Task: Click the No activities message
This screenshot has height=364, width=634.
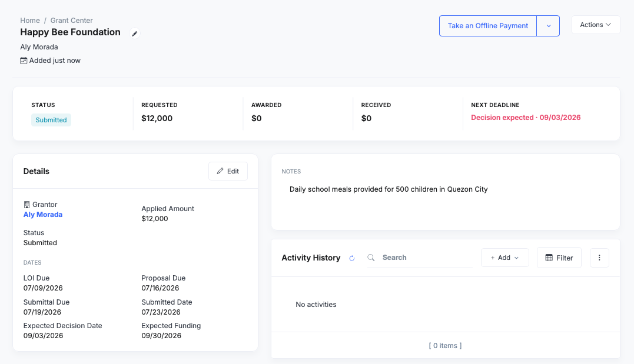Action: [316, 305]
